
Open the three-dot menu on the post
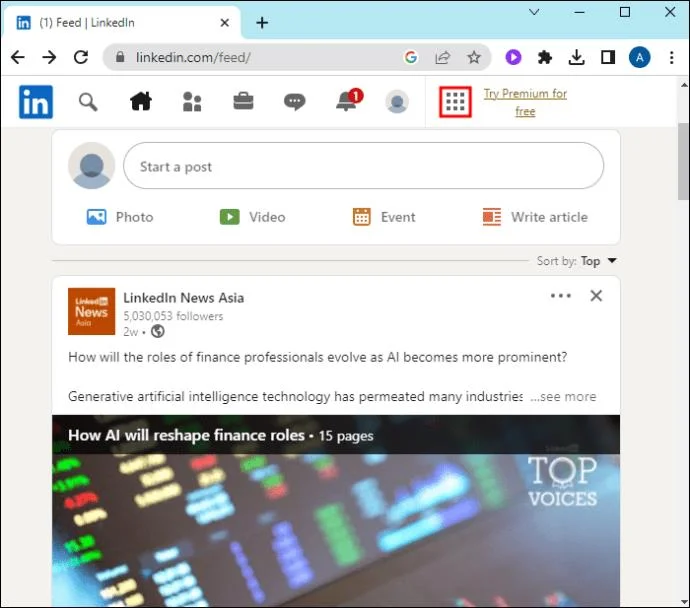tap(561, 296)
